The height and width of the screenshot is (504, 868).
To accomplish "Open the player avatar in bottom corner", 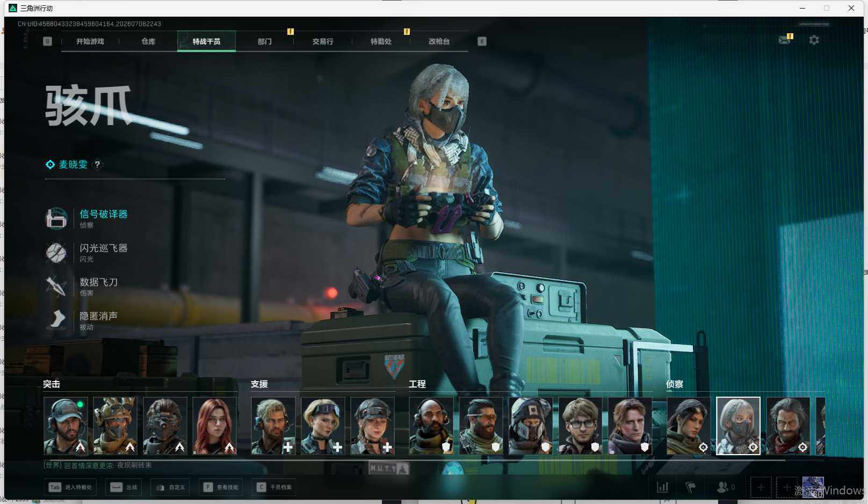I will click(813, 487).
